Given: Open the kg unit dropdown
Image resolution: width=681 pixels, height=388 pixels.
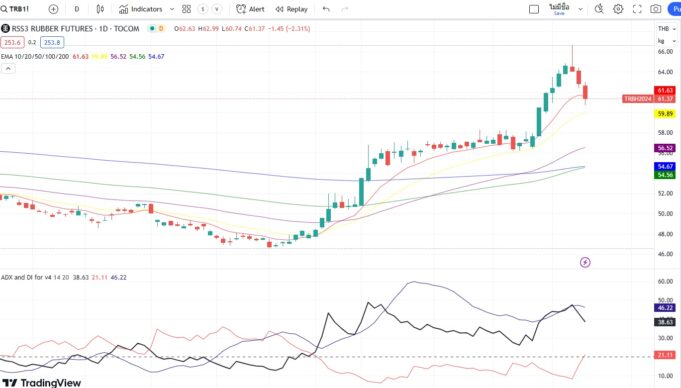Looking at the screenshot, I should click(x=667, y=41).
